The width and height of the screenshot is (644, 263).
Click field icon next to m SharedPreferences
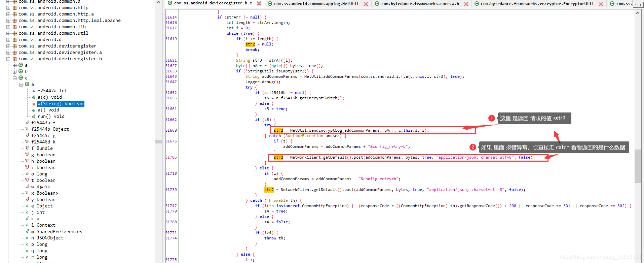tap(27, 232)
